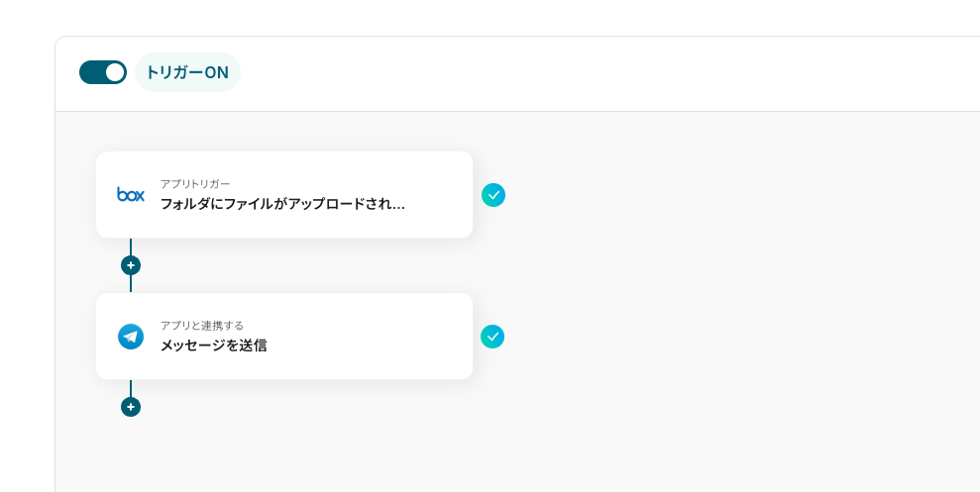The image size is (980, 492).
Task: Toggle the trigger ON switch off
Action: pyautogui.click(x=103, y=72)
